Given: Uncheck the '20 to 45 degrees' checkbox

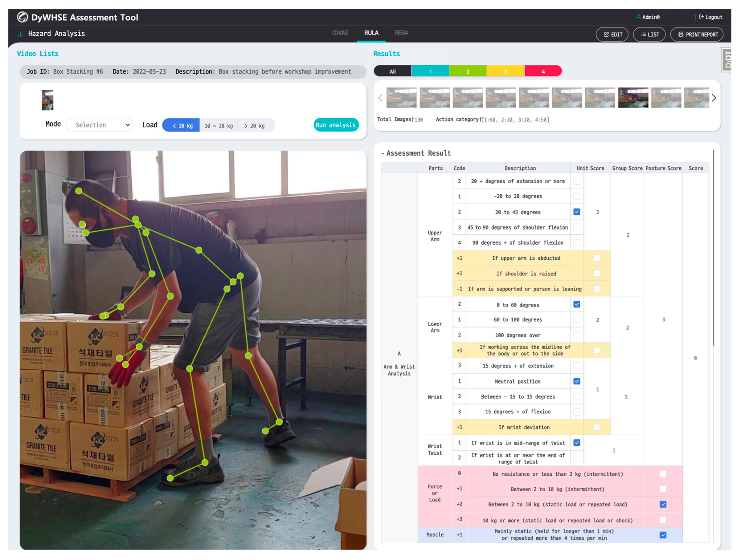Looking at the screenshot, I should (576, 212).
